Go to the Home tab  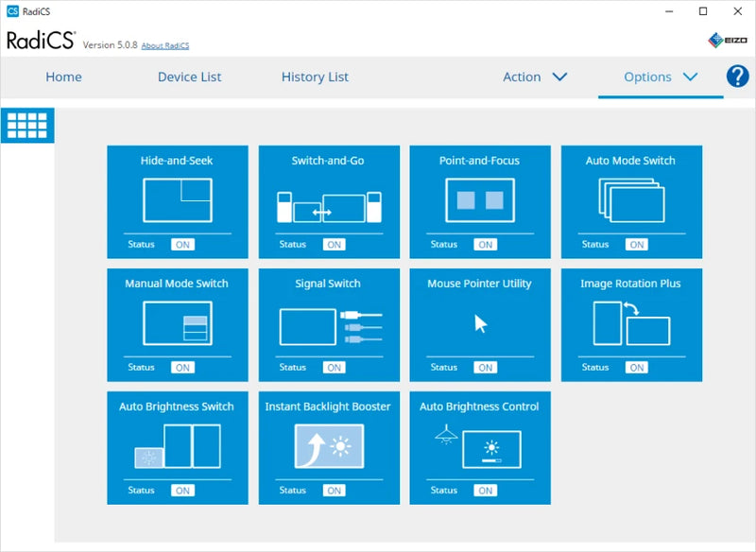point(63,78)
